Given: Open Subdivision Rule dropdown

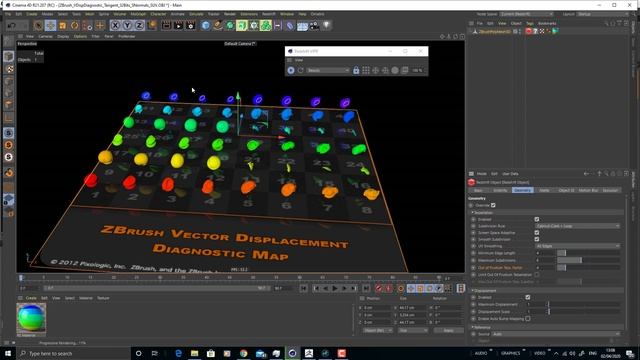Looking at the screenshot, I should pyautogui.click(x=578, y=226).
